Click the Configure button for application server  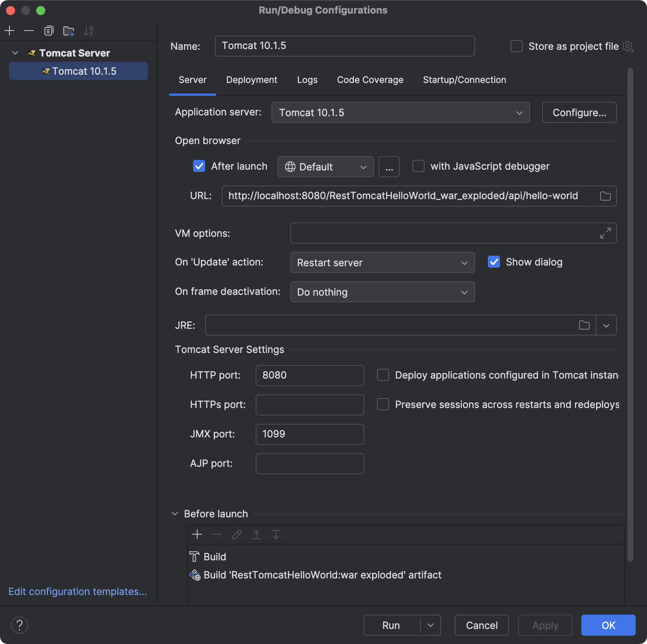[579, 112]
